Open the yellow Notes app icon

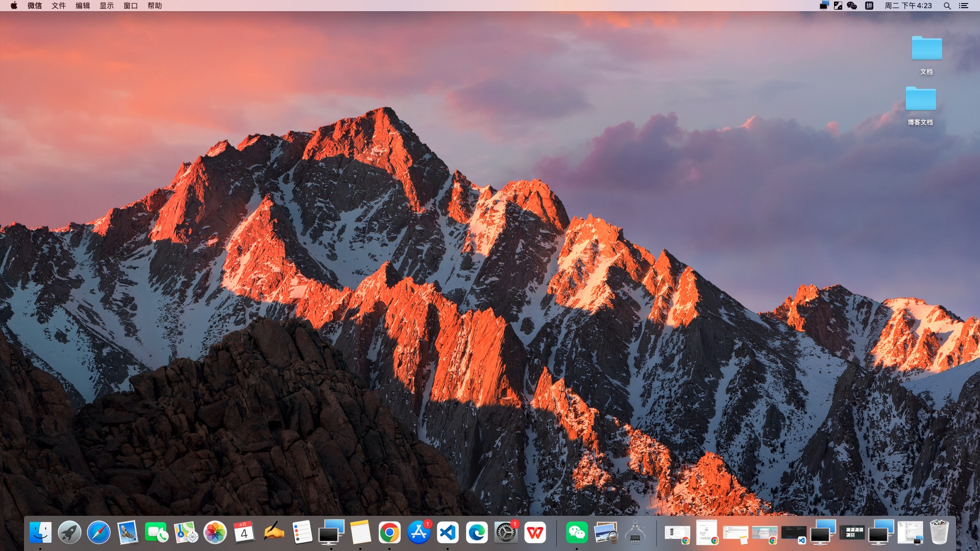pyautogui.click(x=360, y=533)
